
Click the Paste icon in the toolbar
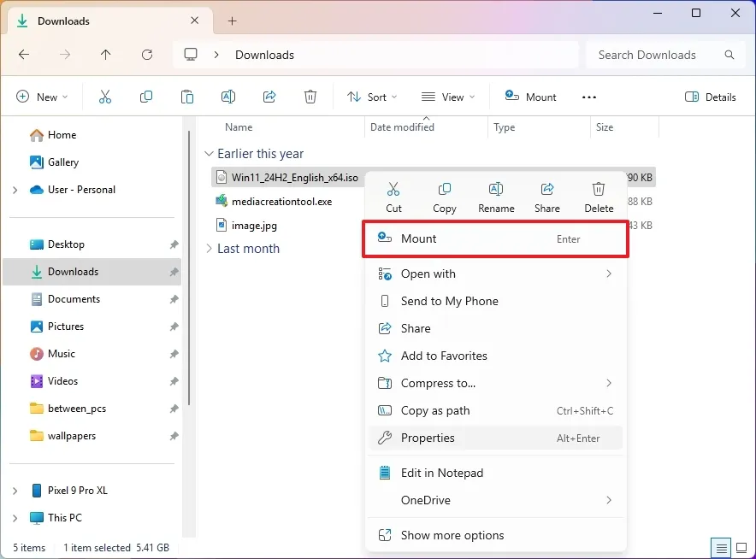tap(187, 97)
